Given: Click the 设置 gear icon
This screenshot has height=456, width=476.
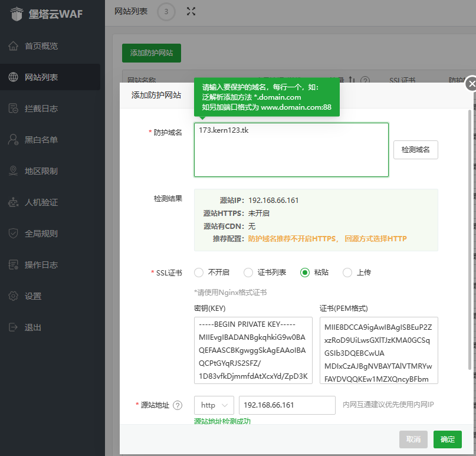Looking at the screenshot, I should coord(13,296).
